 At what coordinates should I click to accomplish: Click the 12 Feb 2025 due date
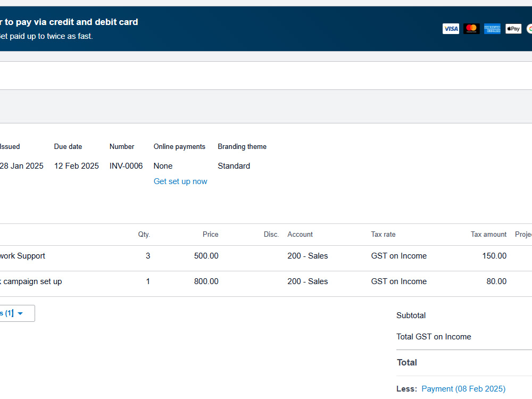coord(76,166)
